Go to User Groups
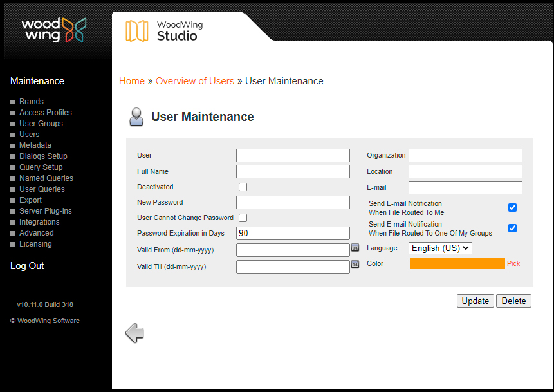554x392 pixels. pyautogui.click(x=41, y=124)
